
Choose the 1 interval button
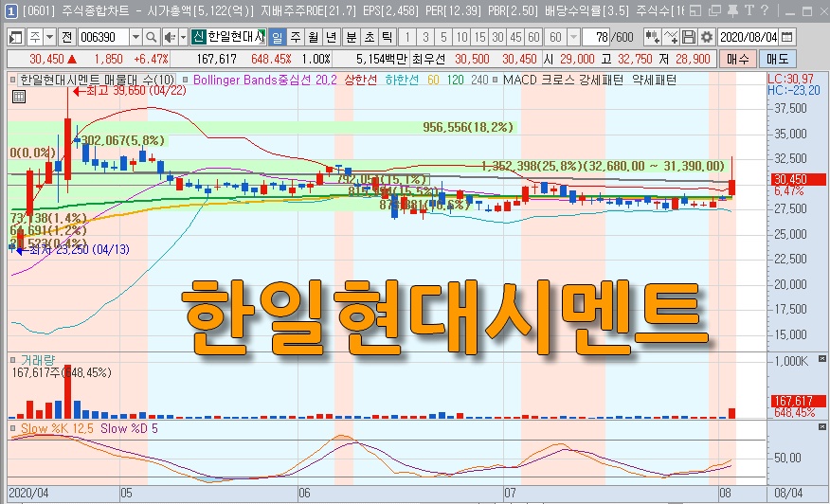(x=407, y=37)
